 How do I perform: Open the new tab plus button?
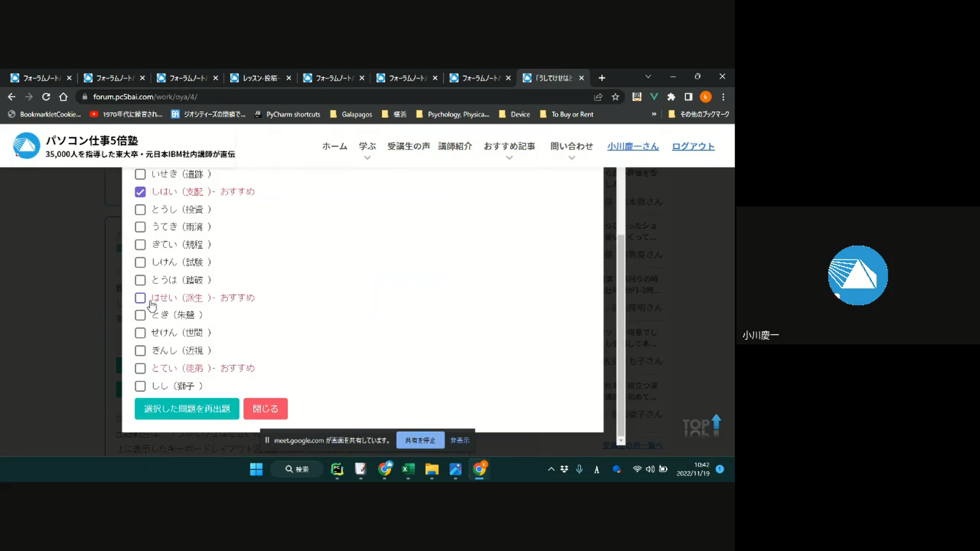[x=602, y=78]
